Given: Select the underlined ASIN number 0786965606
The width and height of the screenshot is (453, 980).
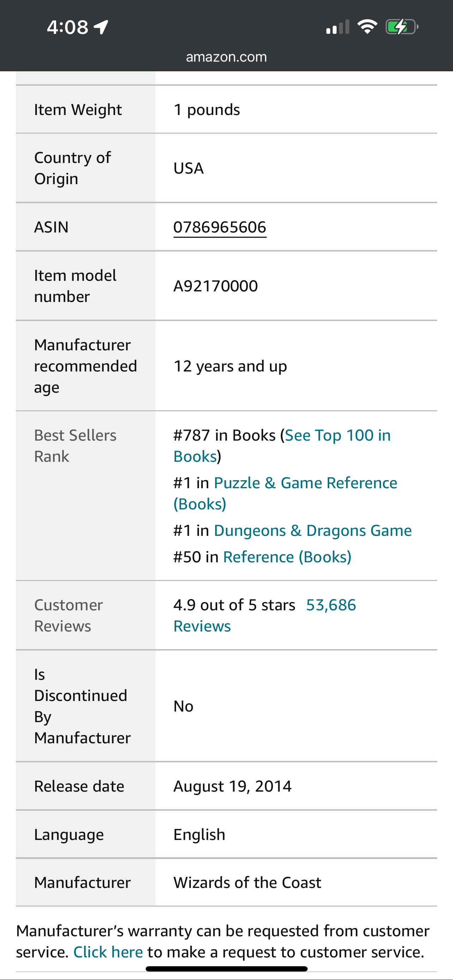Looking at the screenshot, I should (220, 227).
